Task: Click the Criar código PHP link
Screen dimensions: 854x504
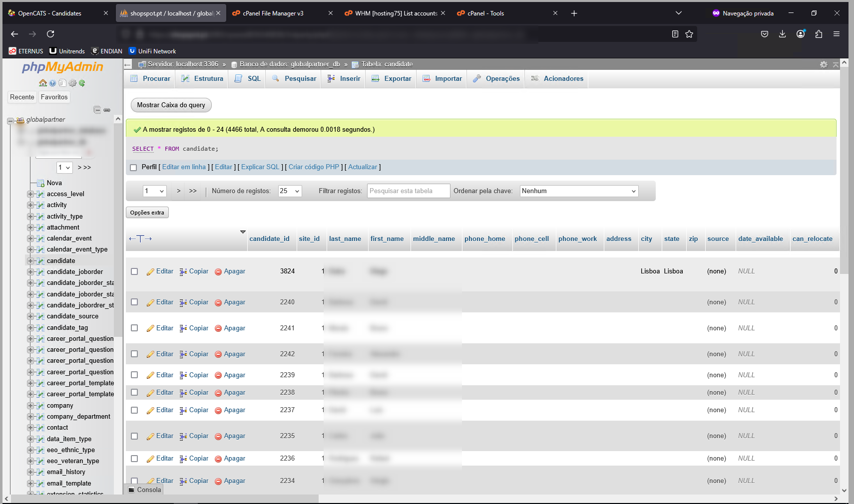Action: click(314, 167)
